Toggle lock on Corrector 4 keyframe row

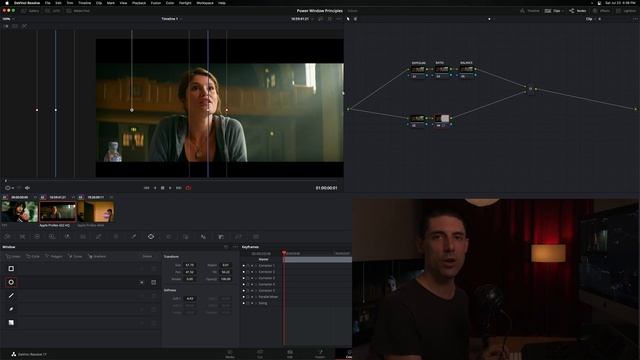(248, 284)
